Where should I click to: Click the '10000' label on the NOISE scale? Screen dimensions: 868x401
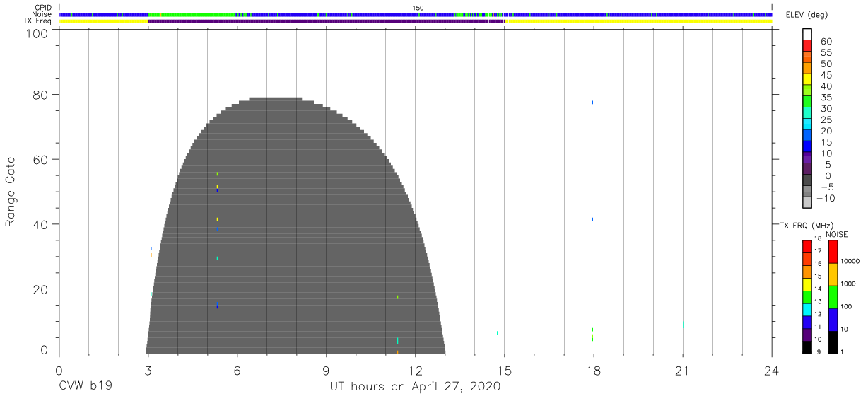(850, 261)
